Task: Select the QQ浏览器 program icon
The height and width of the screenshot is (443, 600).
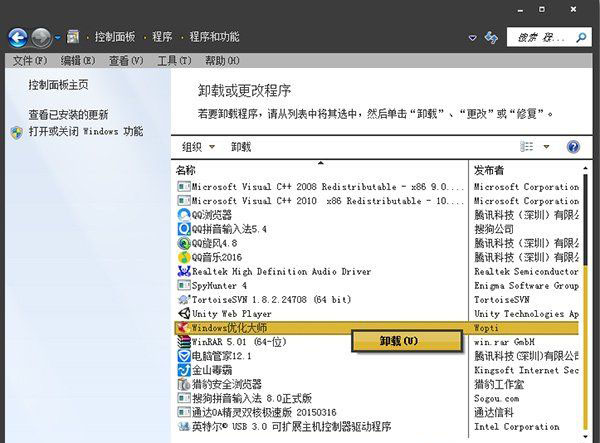Action: 184,215
